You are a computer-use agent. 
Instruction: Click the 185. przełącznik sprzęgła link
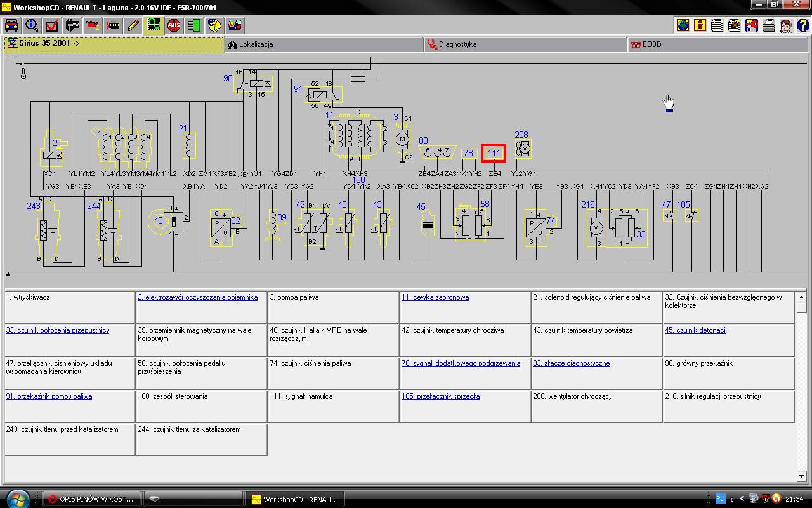440,396
